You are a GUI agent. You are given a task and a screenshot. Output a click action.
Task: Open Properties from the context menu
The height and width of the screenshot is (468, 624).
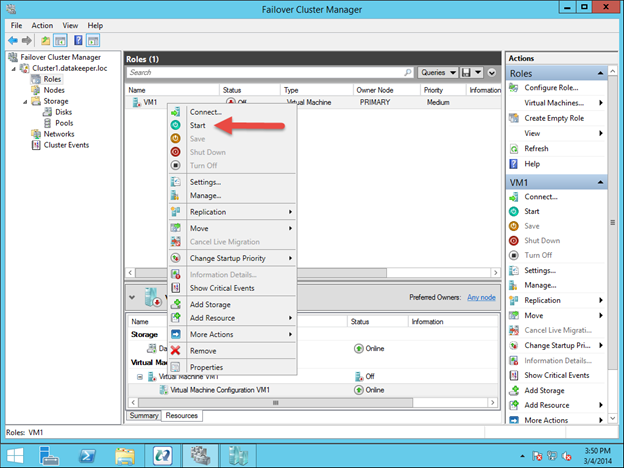click(206, 367)
